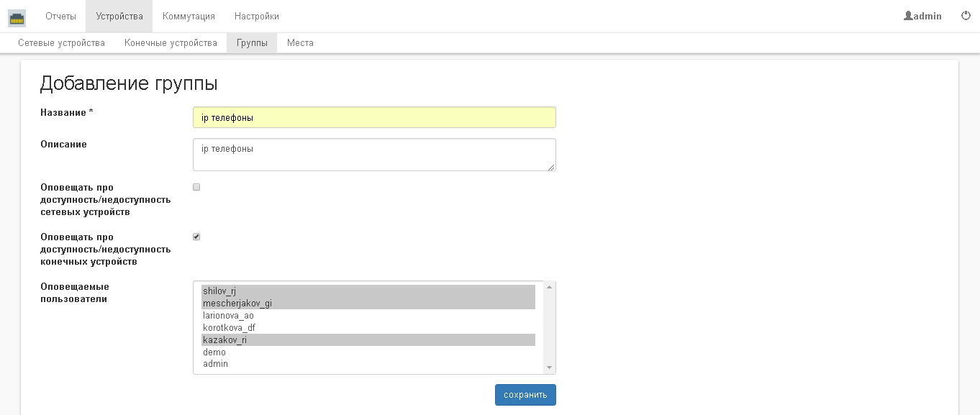This screenshot has width=980, height=415.
Task: Open the Настройки menu
Action: [x=257, y=16]
